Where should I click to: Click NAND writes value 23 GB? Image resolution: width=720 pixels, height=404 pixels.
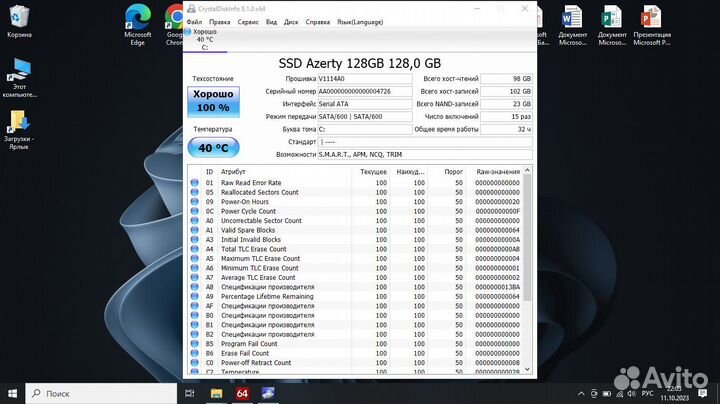point(506,104)
